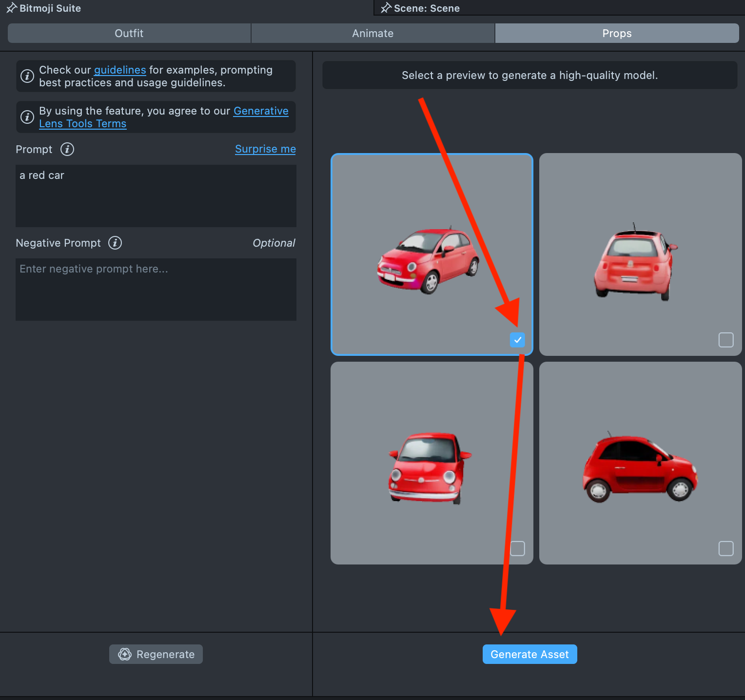Click the info icon beside guidelines notice
Screen dimensions: 745x700
tap(27, 76)
